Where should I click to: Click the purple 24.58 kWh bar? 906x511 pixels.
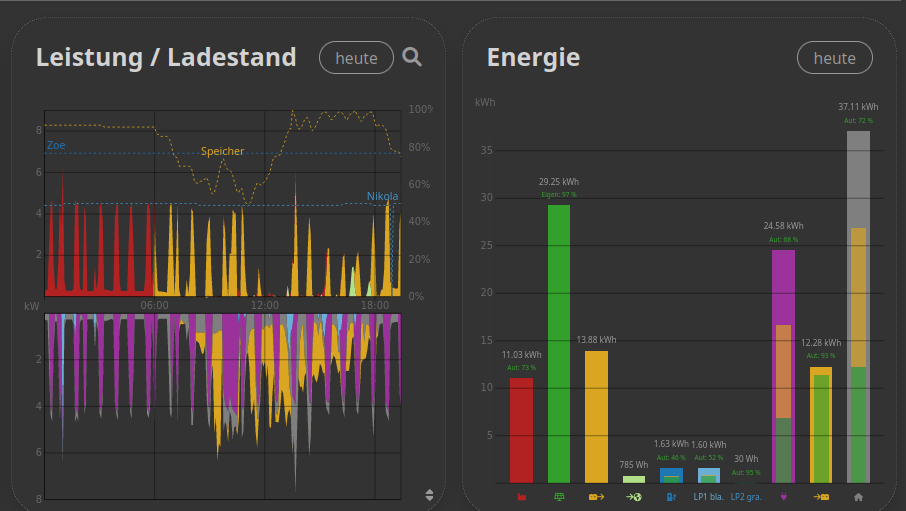point(784,366)
